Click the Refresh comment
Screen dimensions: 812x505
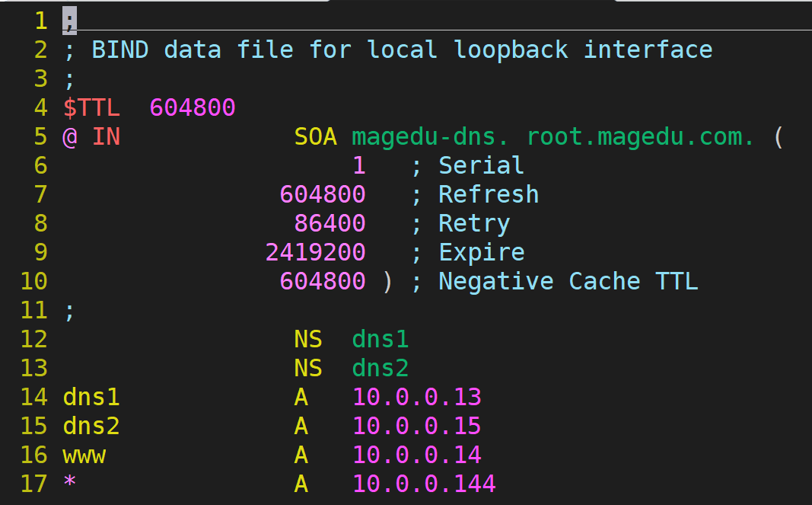tap(489, 195)
